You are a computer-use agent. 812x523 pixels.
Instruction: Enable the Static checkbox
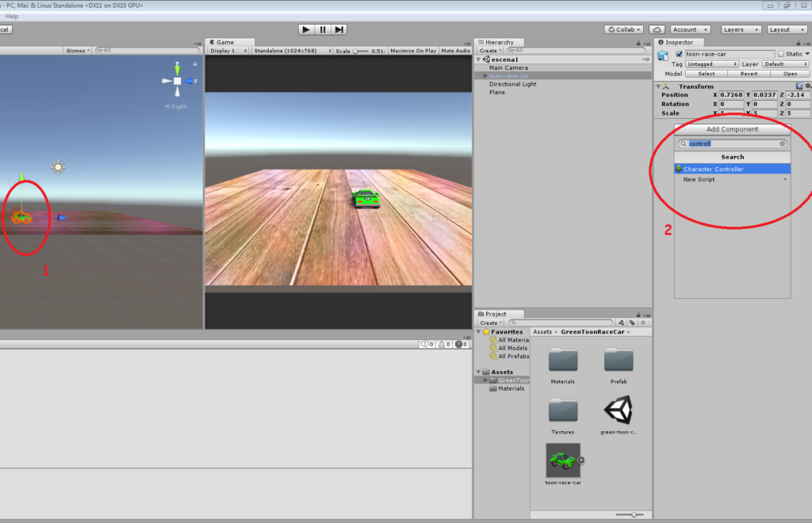pos(781,54)
